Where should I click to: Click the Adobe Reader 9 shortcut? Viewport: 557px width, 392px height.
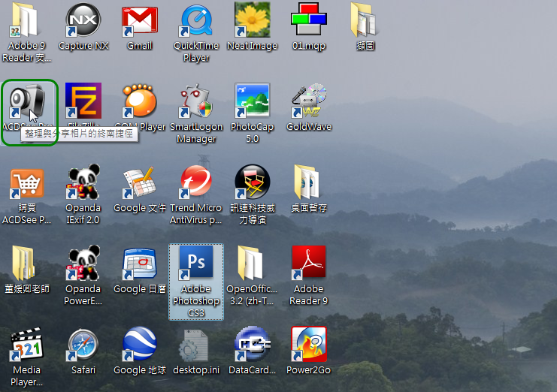click(308, 263)
